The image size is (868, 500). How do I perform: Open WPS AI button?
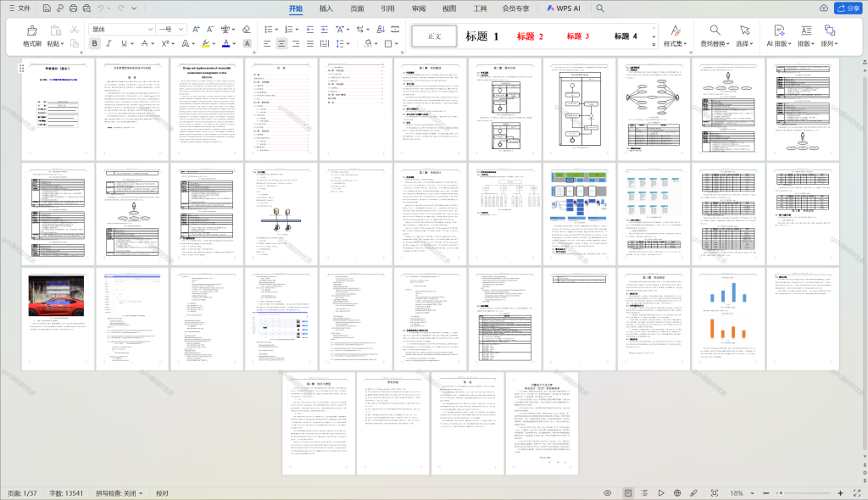564,8
